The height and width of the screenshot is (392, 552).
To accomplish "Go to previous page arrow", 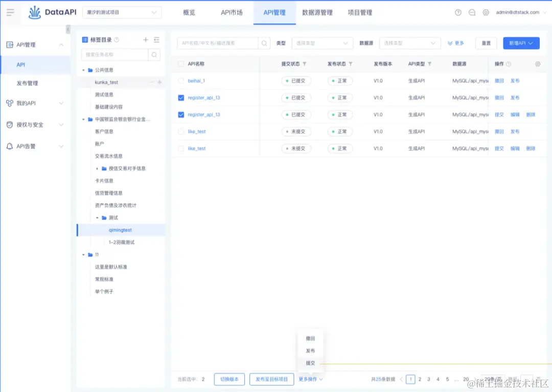I will coord(401,379).
